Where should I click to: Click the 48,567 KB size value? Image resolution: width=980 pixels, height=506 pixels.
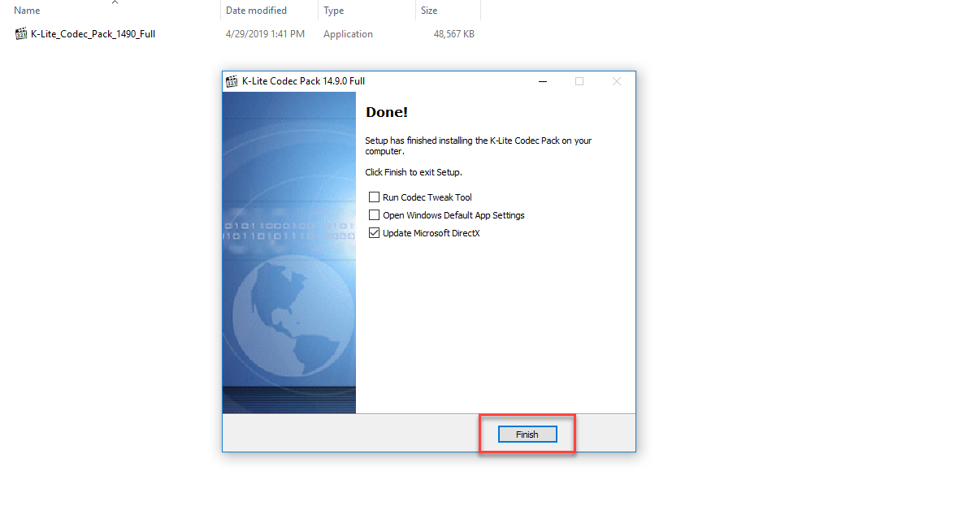(x=453, y=33)
